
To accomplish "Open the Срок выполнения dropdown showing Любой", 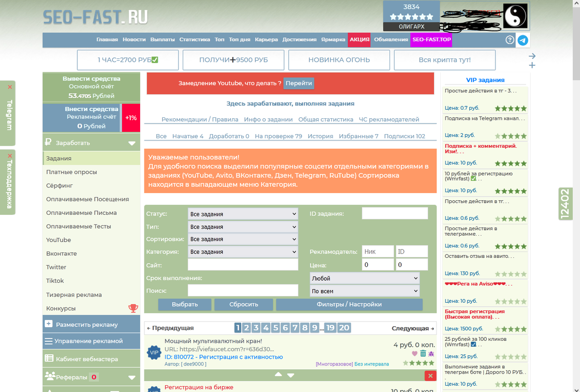I will coord(364,279).
